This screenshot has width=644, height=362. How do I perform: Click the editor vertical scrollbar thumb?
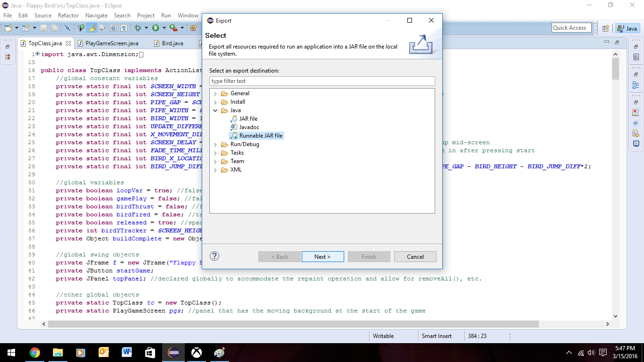pos(615,69)
